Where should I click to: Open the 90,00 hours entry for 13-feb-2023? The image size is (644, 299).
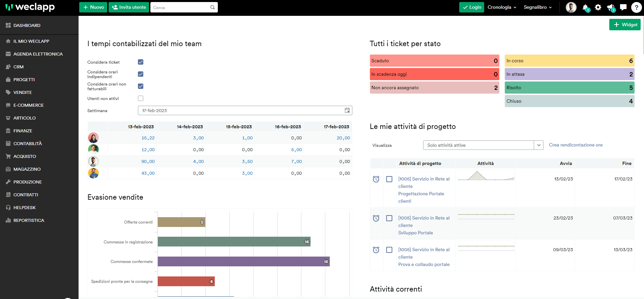(x=148, y=162)
